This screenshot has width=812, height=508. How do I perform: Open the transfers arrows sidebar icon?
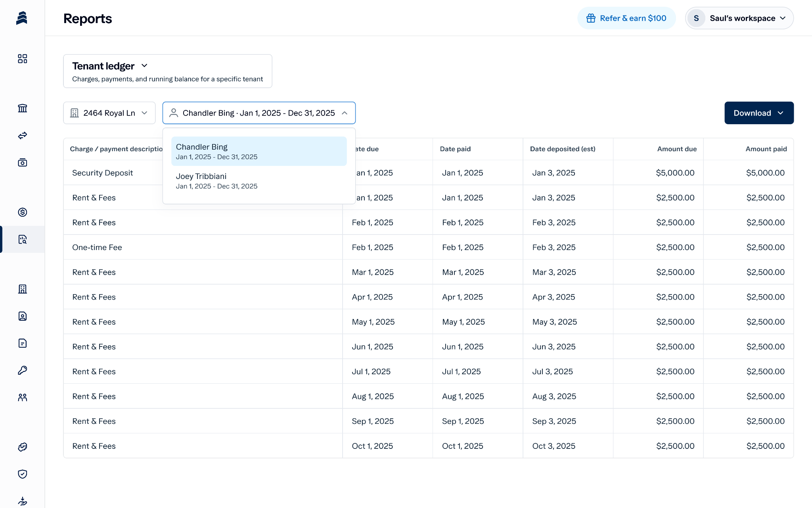(x=23, y=135)
